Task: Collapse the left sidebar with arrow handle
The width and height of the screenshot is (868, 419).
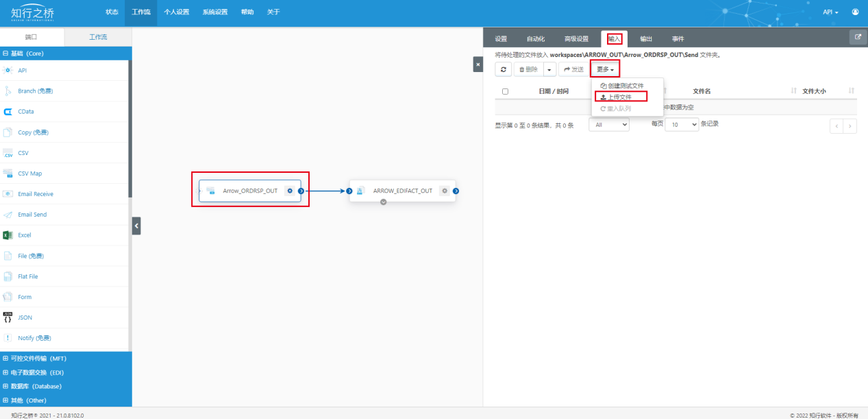Action: coord(136,225)
